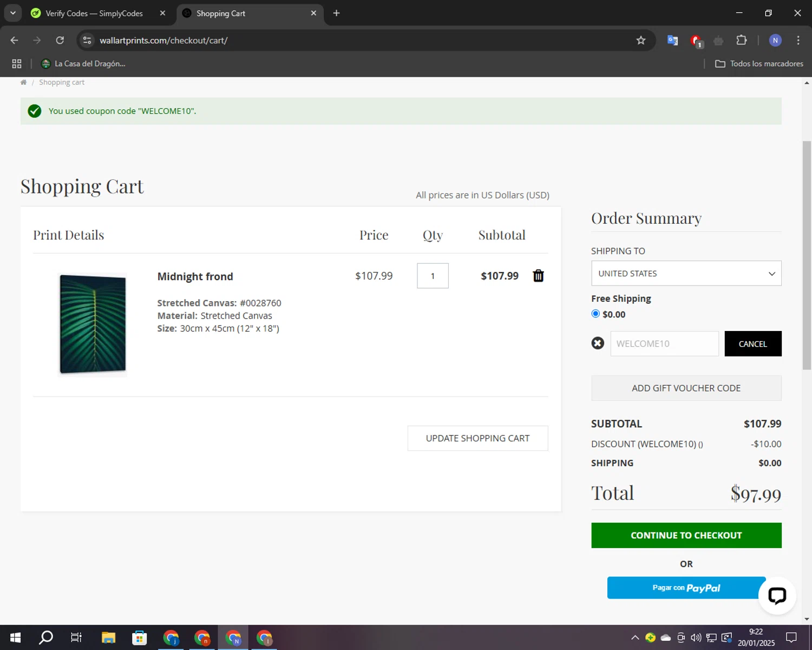812x650 pixels.
Task: Go back to previous page
Action: pyautogui.click(x=15, y=41)
